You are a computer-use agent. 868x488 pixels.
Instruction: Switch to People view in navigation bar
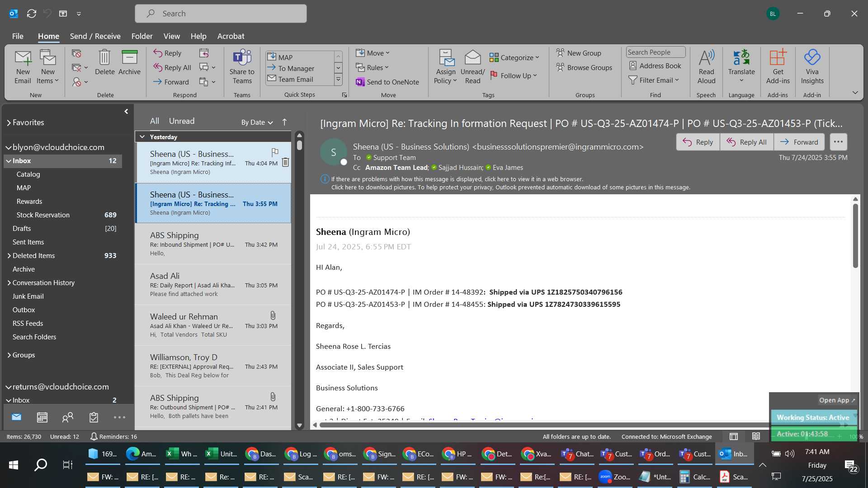point(68,418)
